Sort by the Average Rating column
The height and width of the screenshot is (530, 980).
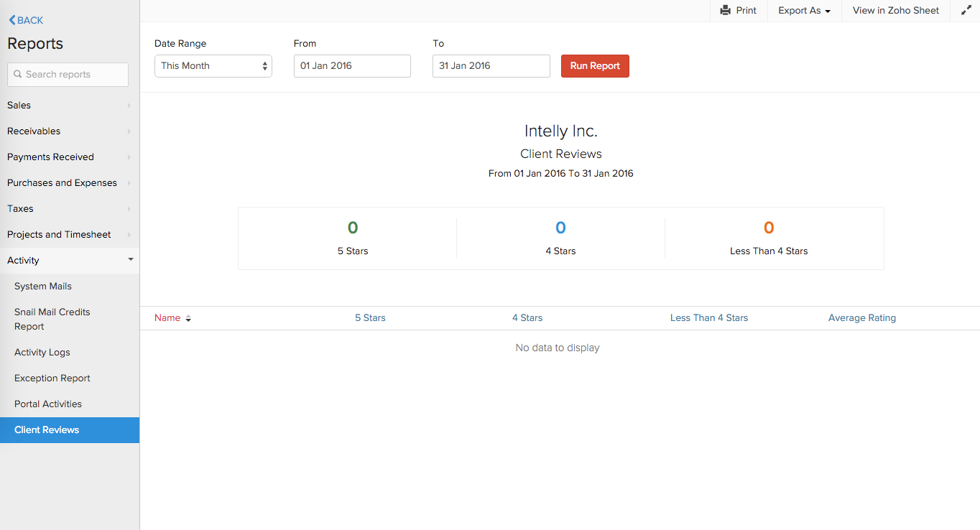coord(862,317)
